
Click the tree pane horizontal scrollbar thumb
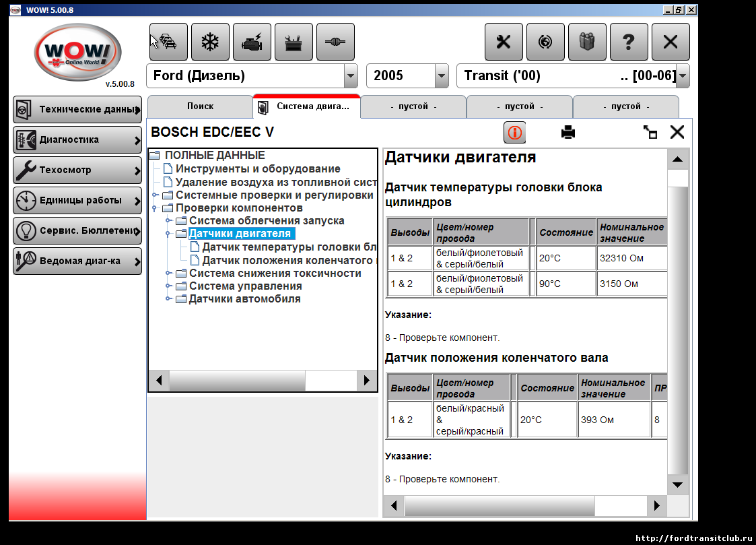[237, 381]
